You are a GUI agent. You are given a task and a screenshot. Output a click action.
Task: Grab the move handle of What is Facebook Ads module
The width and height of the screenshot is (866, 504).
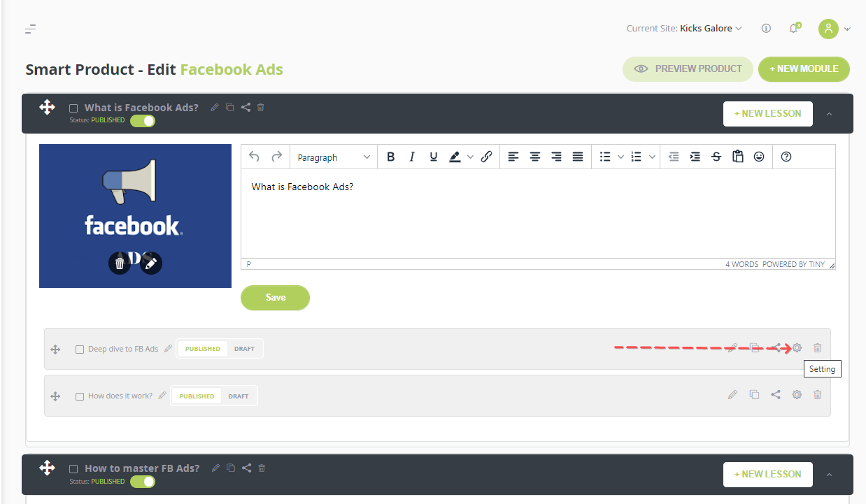47,107
